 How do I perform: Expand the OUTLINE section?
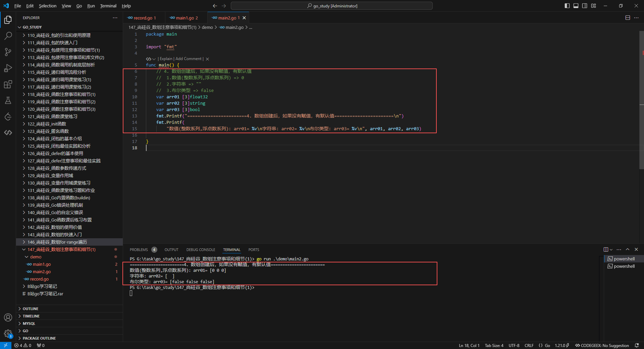point(69,309)
